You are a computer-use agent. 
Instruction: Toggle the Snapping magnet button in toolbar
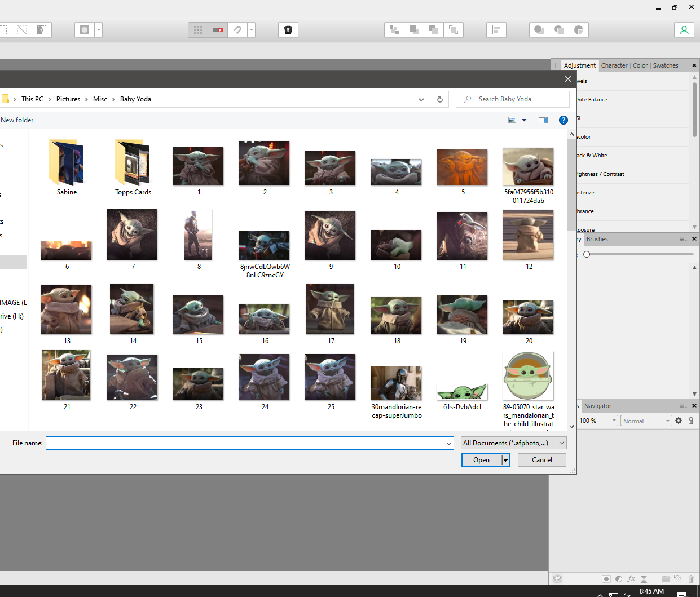point(237,30)
